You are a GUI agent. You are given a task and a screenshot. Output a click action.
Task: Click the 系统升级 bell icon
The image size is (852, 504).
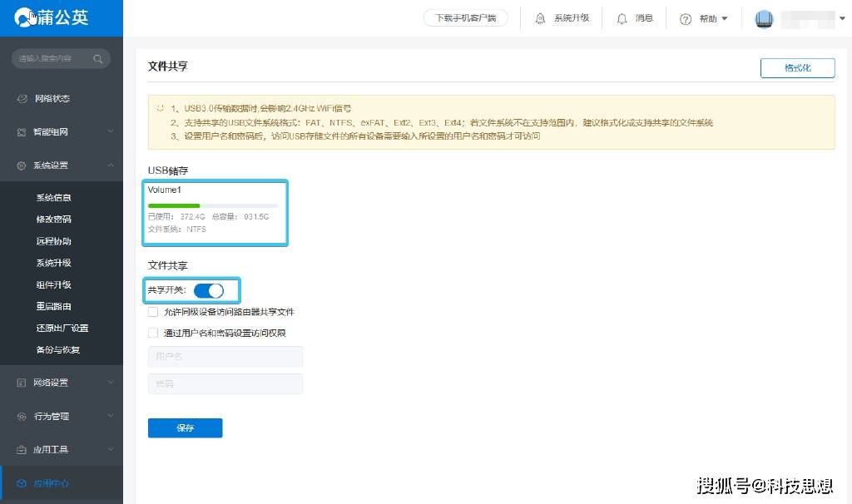coord(539,18)
